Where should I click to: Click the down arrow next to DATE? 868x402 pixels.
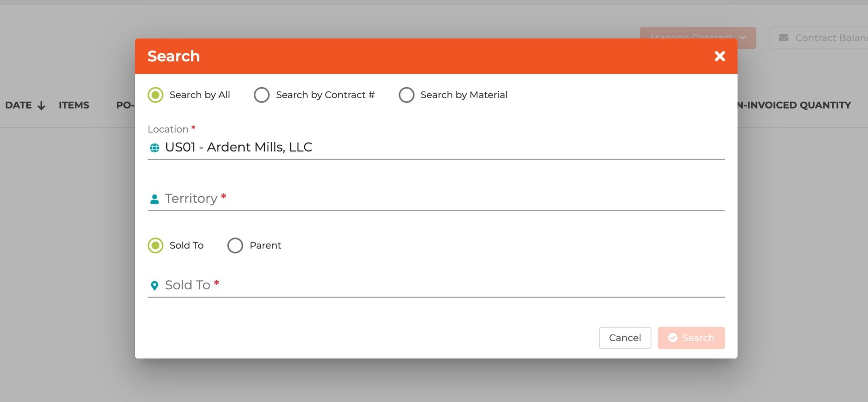[x=41, y=106]
